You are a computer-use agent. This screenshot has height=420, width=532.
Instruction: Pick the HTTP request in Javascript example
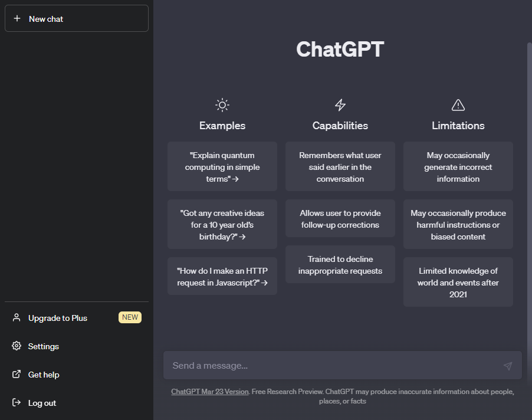pyautogui.click(x=222, y=276)
